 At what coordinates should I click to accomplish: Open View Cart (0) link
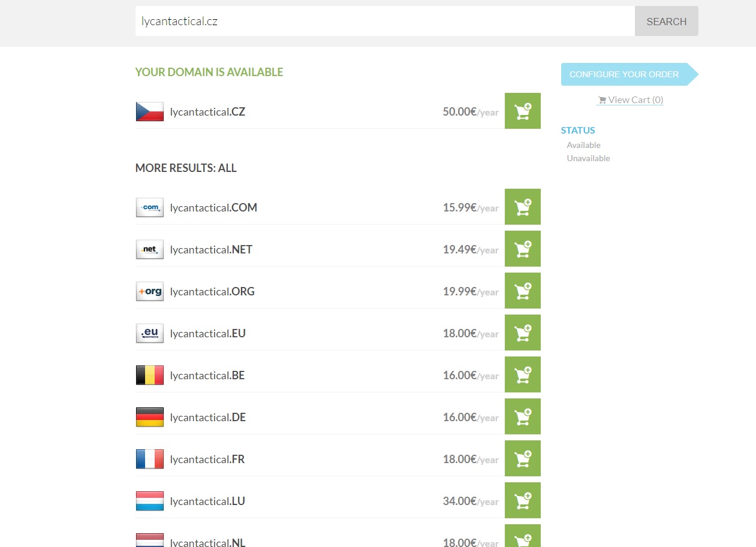tap(630, 100)
